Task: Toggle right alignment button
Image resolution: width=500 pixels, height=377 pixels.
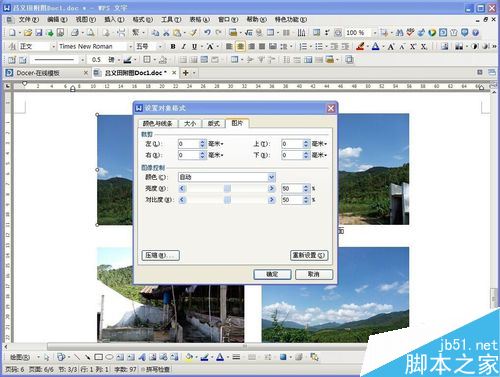Action: tap(251, 46)
